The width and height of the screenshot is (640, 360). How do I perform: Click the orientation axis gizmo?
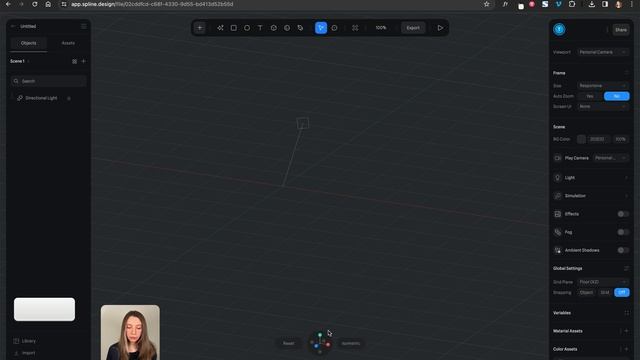tap(320, 342)
